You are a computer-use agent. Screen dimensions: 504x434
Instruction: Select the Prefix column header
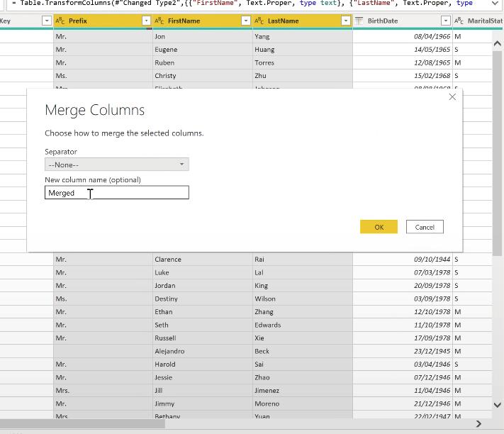pos(103,21)
